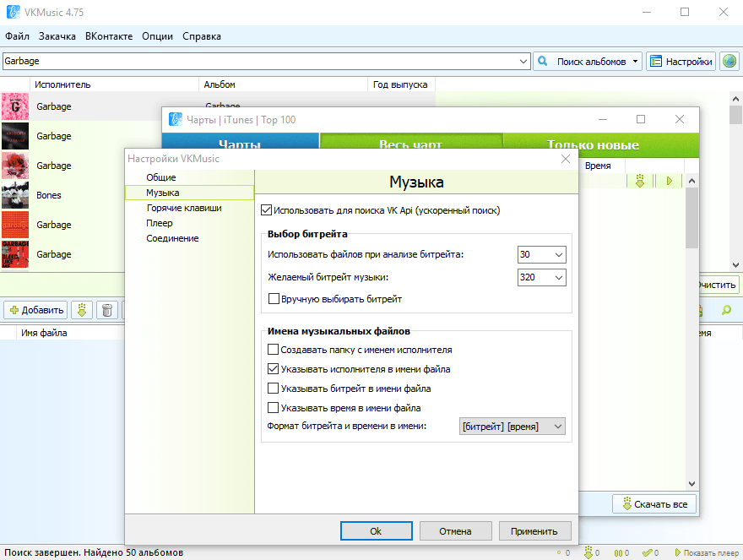Switch to the Весь чарт tab in Charts
This screenshot has height=560, width=743.
(x=411, y=142)
